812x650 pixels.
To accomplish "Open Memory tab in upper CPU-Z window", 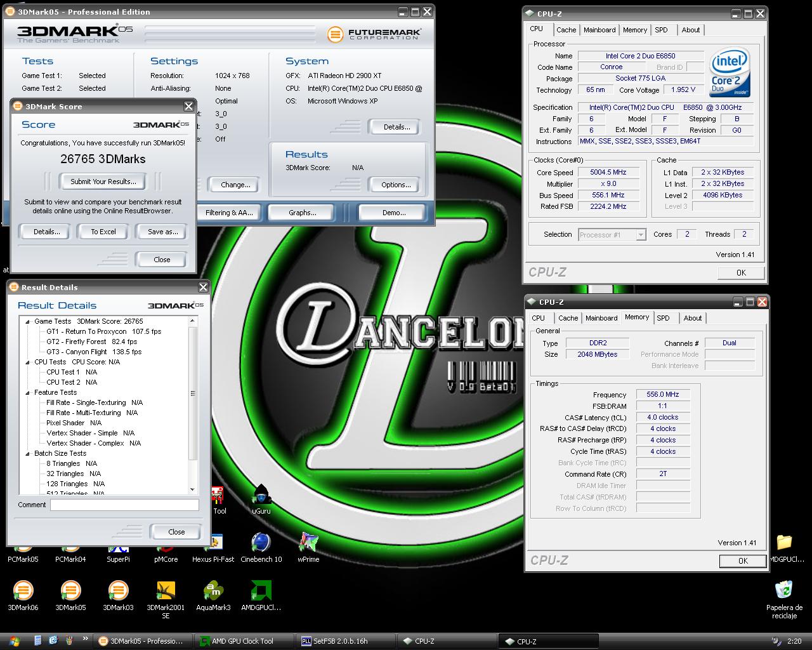I will click(635, 30).
